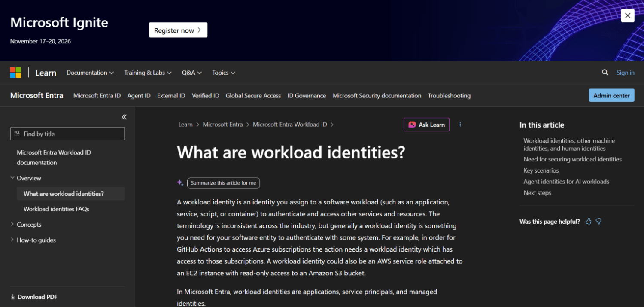Jump to Agent identities for AI workloads
644x307 pixels.
point(566,182)
